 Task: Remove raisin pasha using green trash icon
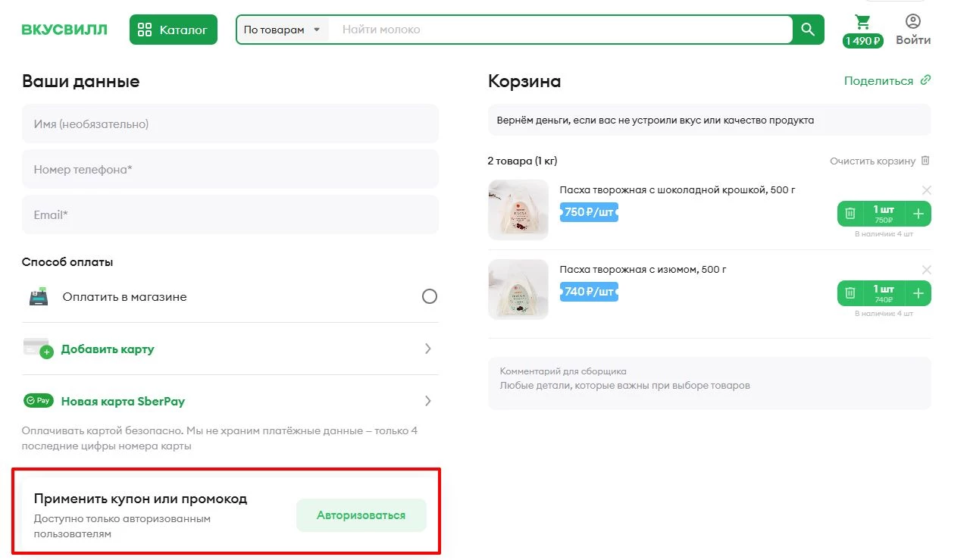[x=850, y=293]
